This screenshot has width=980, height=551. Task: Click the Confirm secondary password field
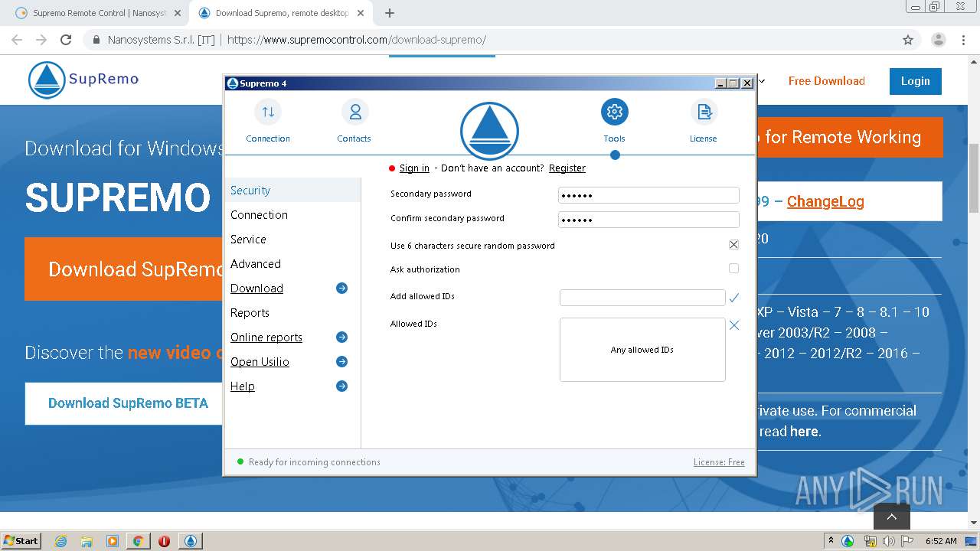pyautogui.click(x=648, y=220)
